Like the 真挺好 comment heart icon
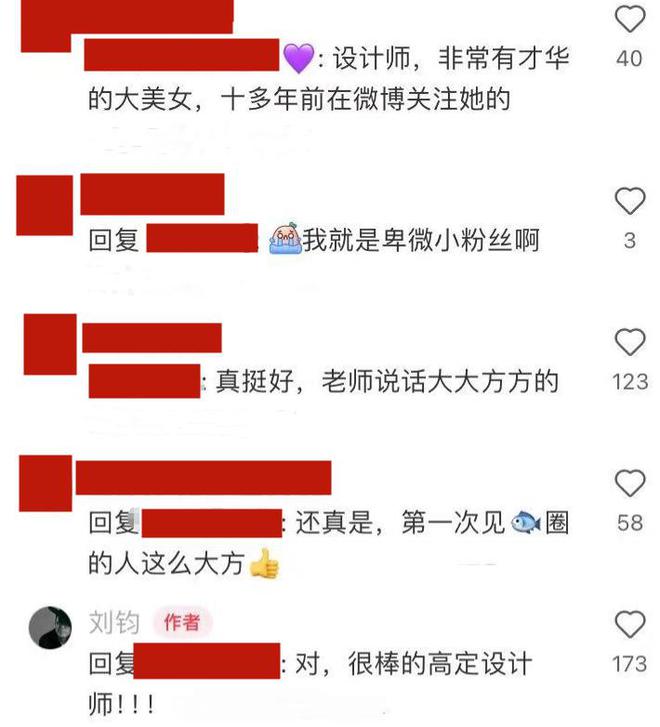 click(x=630, y=342)
